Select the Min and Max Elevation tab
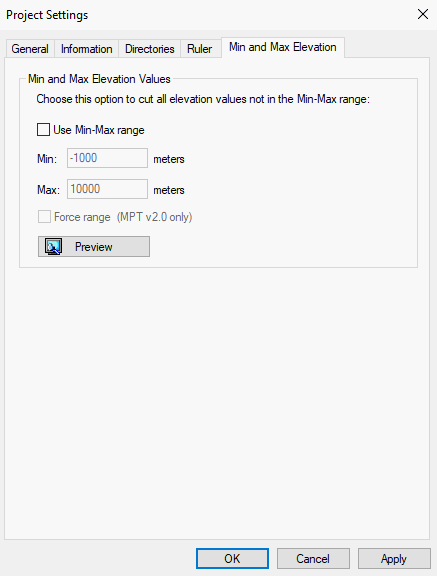Viewport: 437px width, 576px height. pos(283,47)
